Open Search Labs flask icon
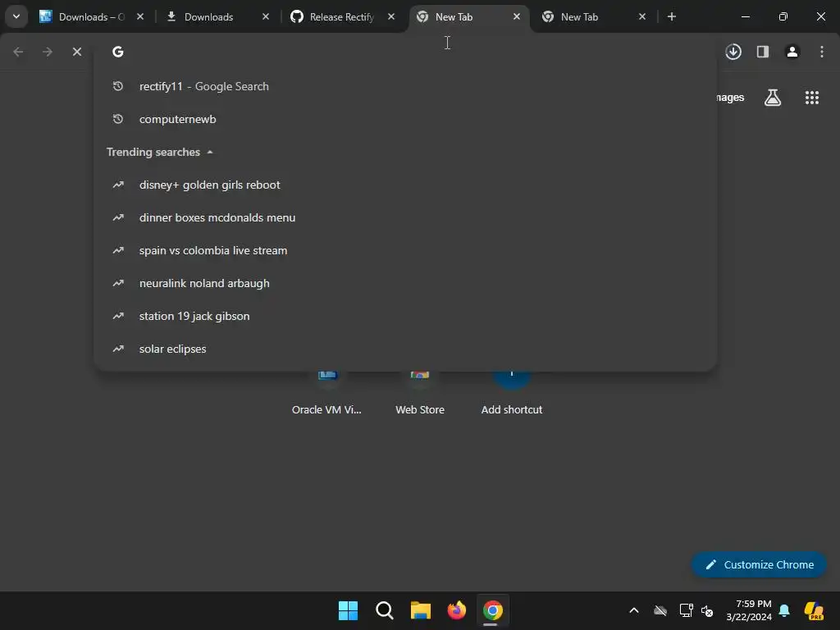Viewport: 840px width, 630px height. tap(773, 98)
